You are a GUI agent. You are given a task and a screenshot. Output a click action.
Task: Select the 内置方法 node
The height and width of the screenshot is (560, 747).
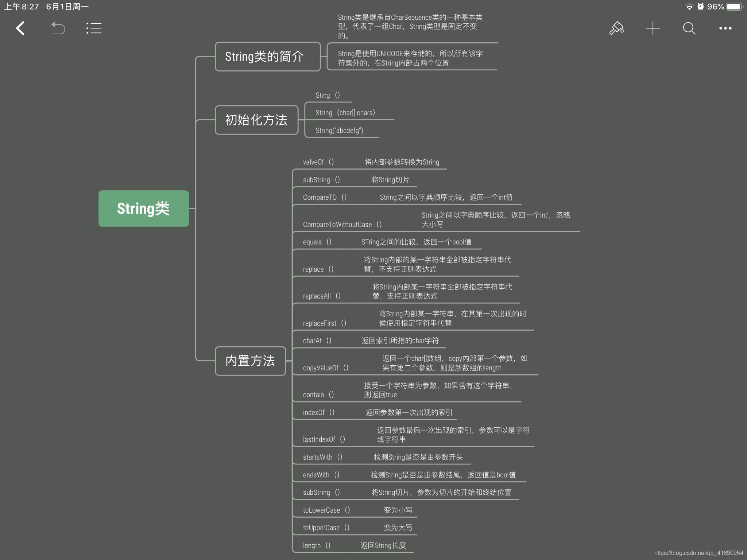click(250, 361)
